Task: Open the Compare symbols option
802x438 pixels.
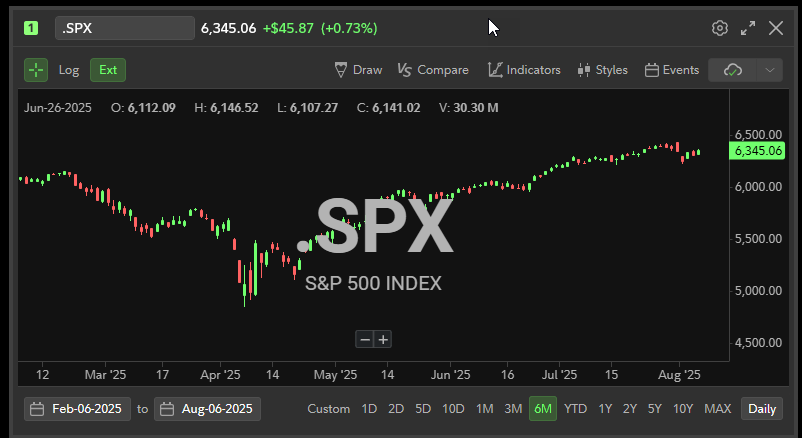Action: 433,70
